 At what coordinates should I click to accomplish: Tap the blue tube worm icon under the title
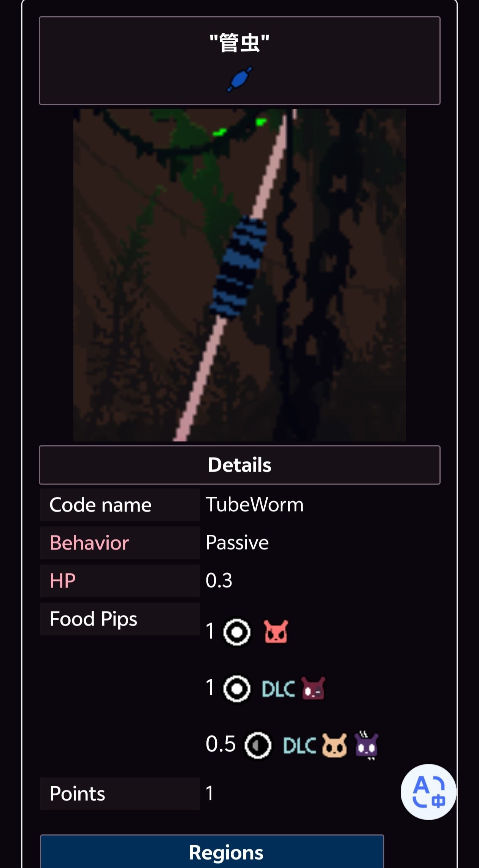[x=239, y=79]
